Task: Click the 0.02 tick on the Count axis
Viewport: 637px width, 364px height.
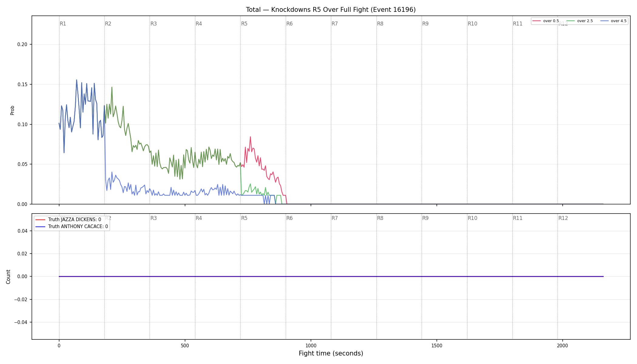Action: tap(22, 254)
